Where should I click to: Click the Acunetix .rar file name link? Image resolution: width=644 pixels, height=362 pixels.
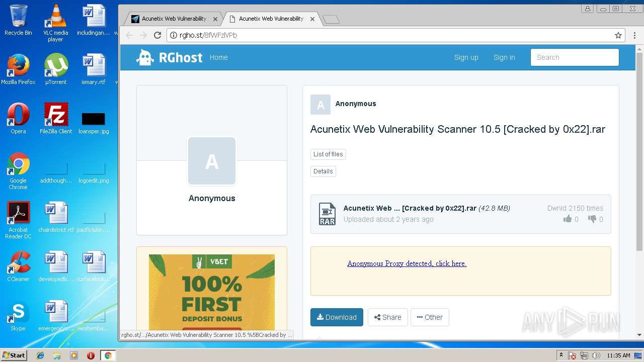(410, 208)
